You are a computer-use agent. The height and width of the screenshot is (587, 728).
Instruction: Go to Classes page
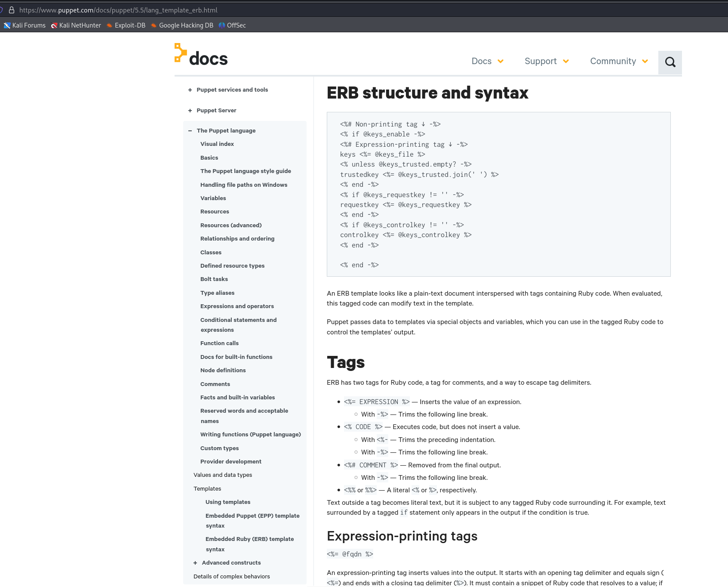pyautogui.click(x=211, y=253)
